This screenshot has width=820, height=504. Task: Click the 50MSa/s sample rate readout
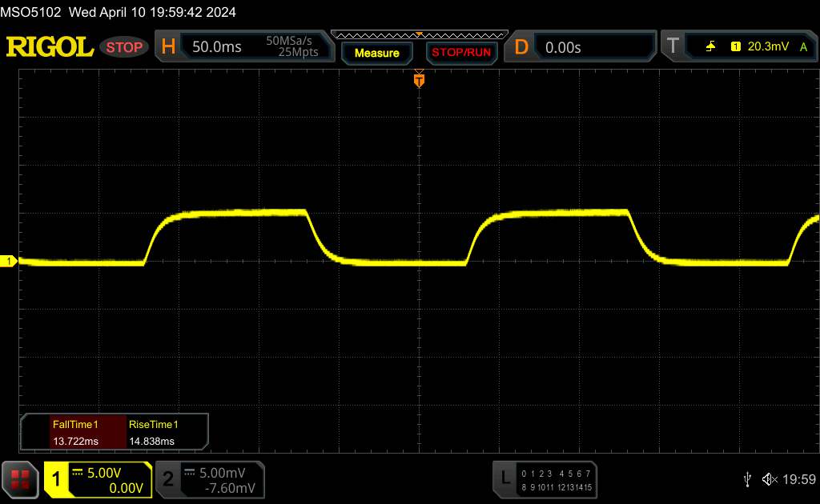[x=288, y=41]
